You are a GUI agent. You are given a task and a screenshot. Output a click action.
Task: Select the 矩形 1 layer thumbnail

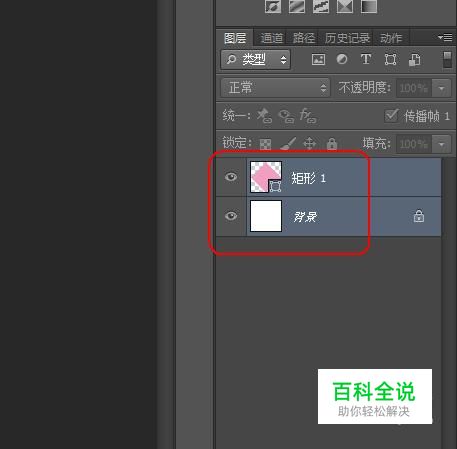[266, 177]
